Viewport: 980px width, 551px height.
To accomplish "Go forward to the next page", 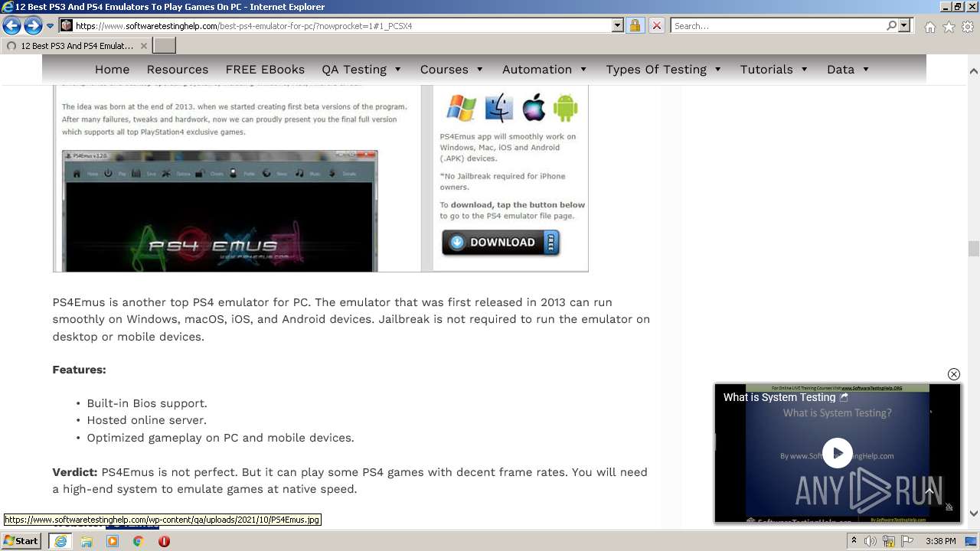I will pyautogui.click(x=33, y=26).
